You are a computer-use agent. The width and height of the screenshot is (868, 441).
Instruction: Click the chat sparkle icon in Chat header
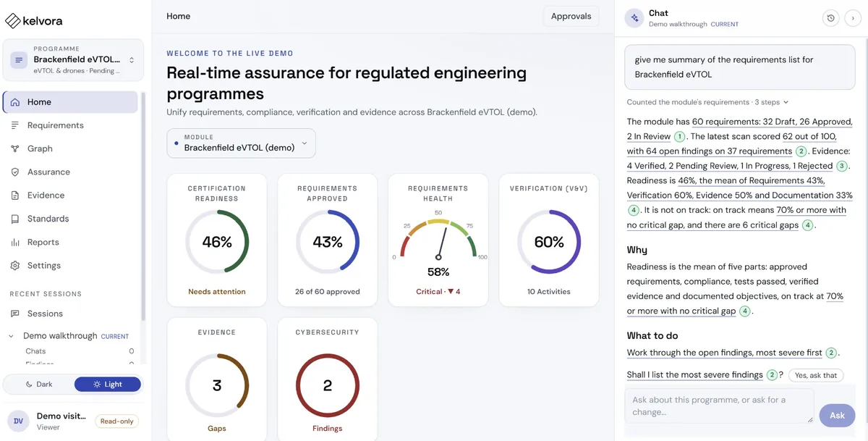coord(634,18)
